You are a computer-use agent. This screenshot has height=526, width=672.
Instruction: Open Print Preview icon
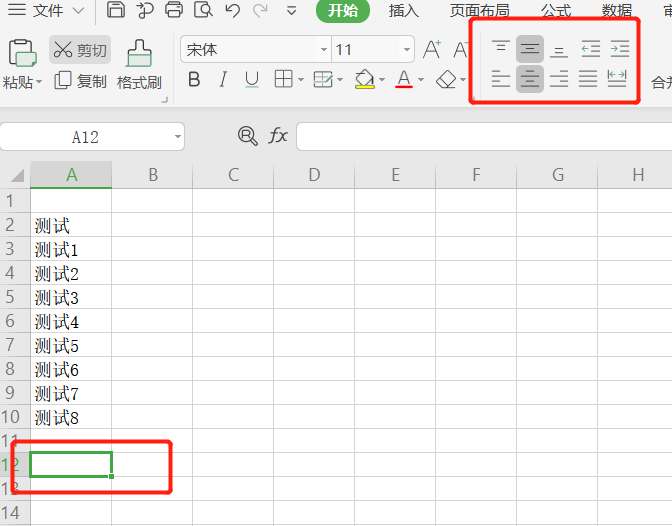click(x=203, y=9)
